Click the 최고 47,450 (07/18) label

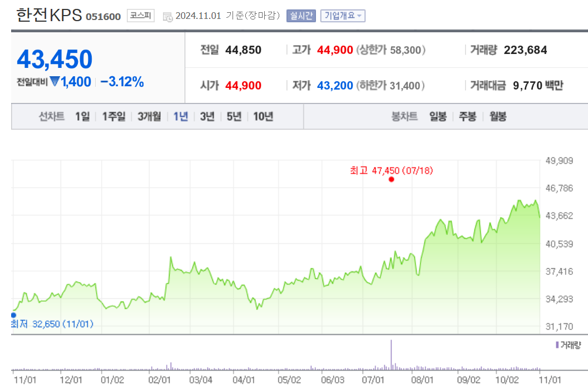[x=392, y=171]
